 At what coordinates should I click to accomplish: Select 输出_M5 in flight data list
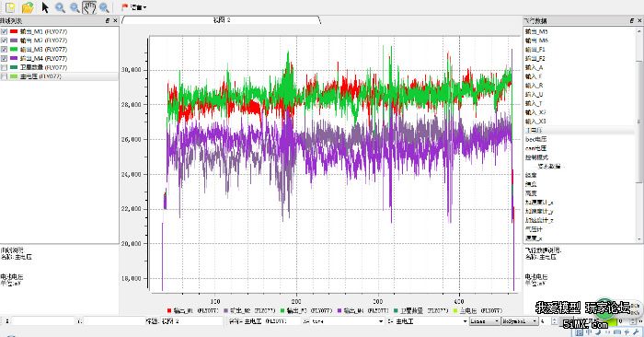(536, 31)
